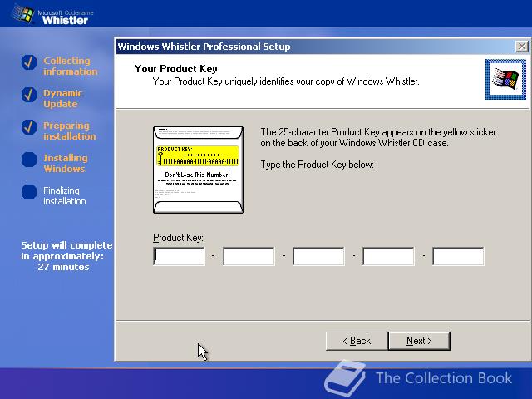Click the '27 minutes' time estimate

[x=63, y=267]
